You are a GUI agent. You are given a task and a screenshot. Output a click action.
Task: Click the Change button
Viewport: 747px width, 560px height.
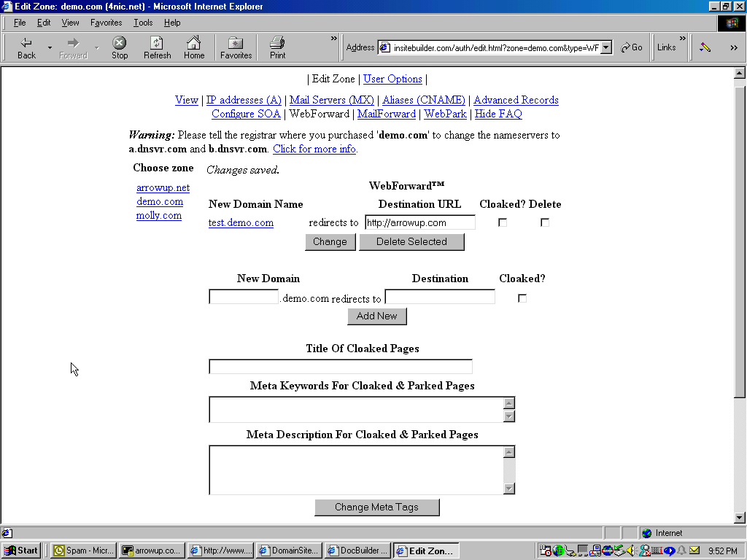330,242
